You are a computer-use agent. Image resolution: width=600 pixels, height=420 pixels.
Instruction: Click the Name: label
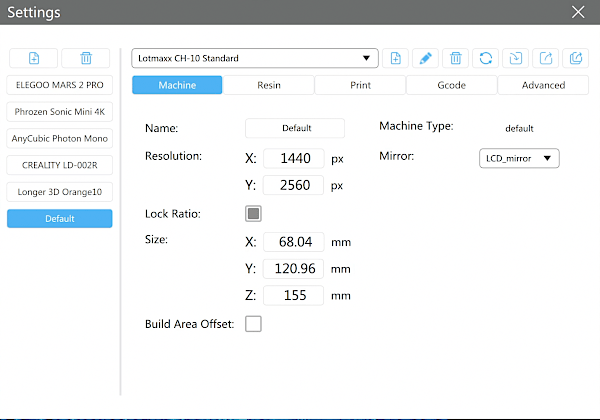coord(161,128)
